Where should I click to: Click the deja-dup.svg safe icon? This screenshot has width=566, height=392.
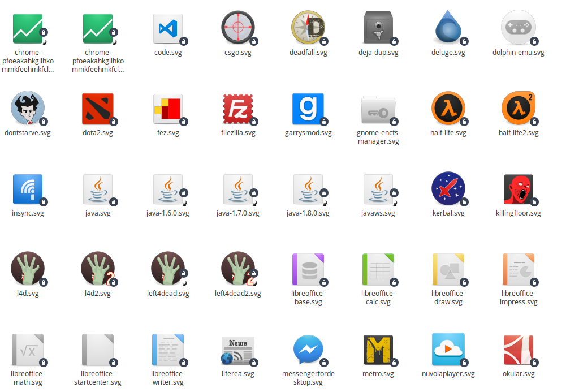click(x=378, y=28)
